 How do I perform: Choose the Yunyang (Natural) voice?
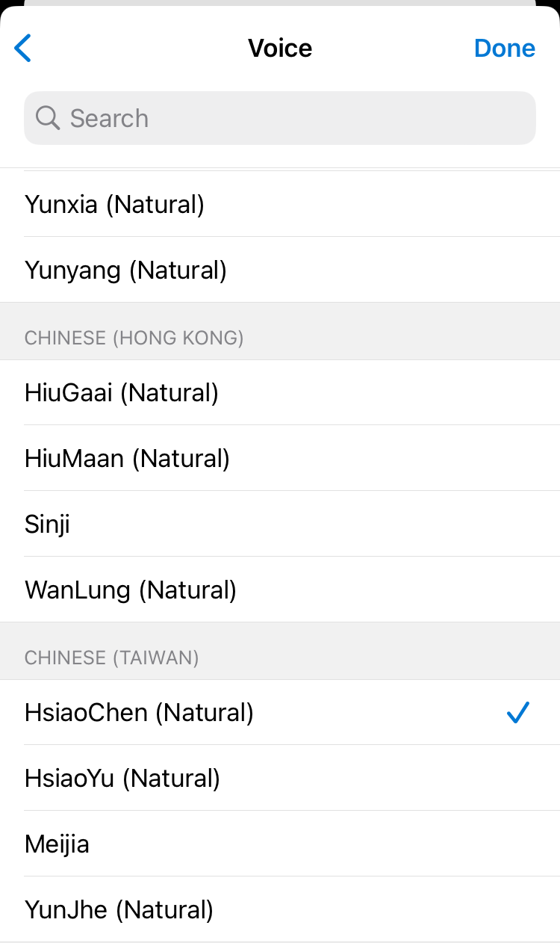click(x=125, y=270)
